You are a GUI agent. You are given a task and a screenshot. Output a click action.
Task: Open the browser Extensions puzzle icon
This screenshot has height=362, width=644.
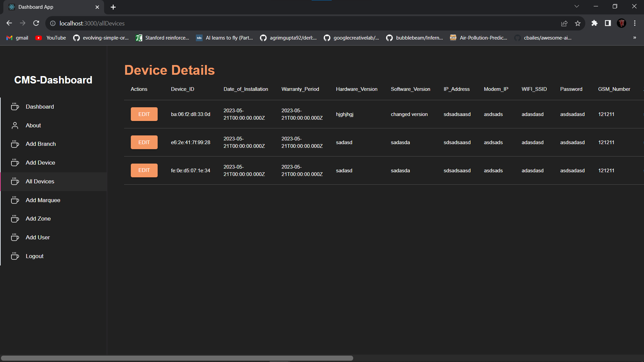coord(594,23)
